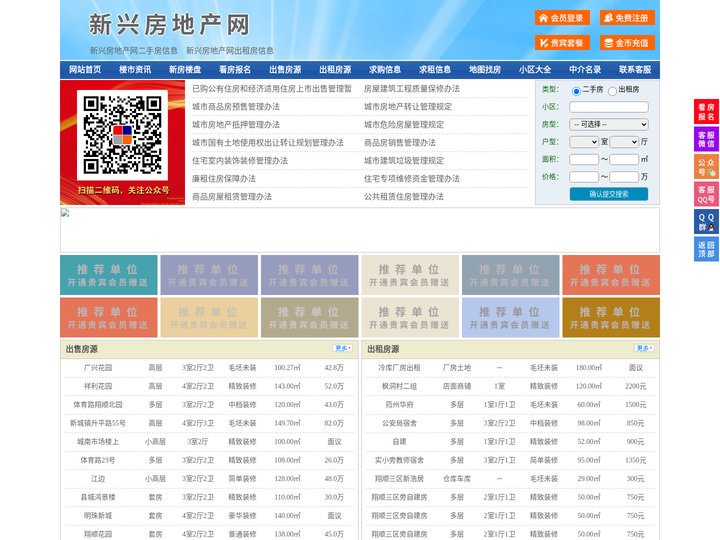Open 地图找房 navigation item

click(x=485, y=70)
